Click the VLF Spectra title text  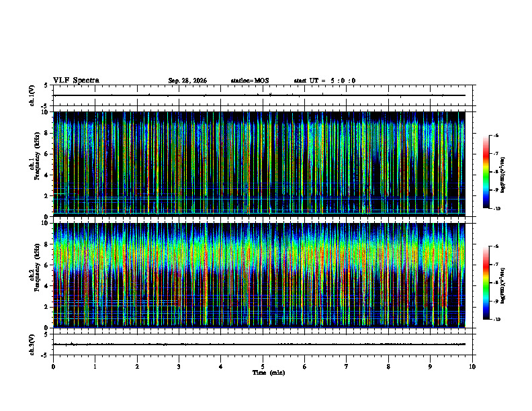tap(77, 81)
